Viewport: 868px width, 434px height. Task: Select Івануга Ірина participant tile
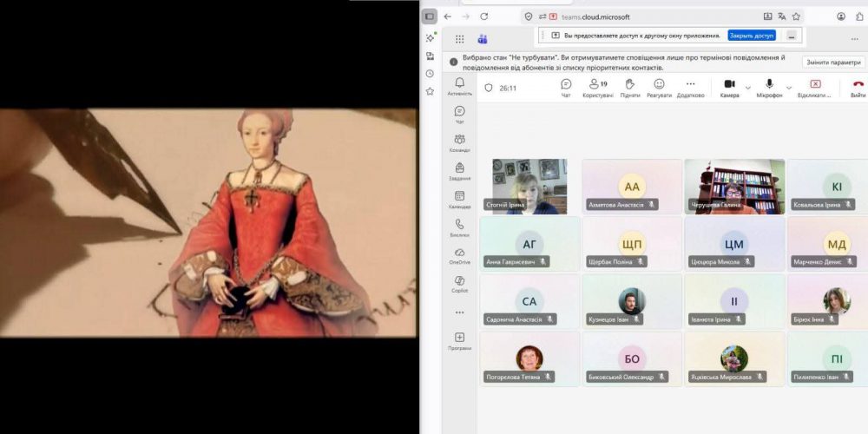tap(734, 302)
